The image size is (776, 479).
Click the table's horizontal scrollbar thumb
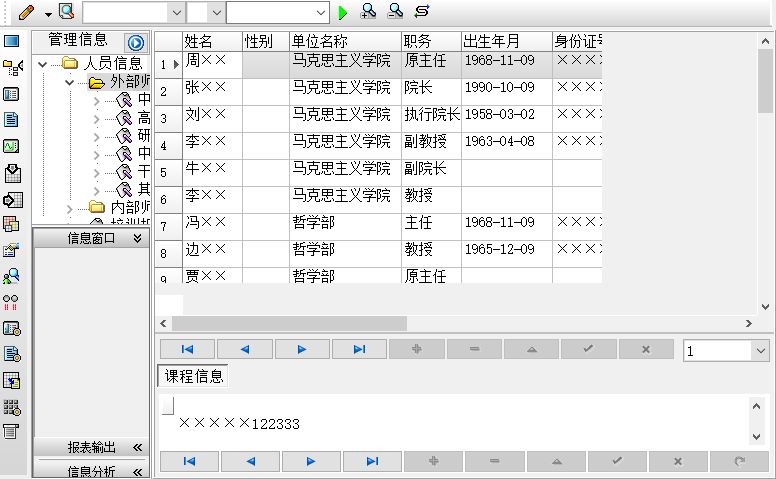[289, 324]
